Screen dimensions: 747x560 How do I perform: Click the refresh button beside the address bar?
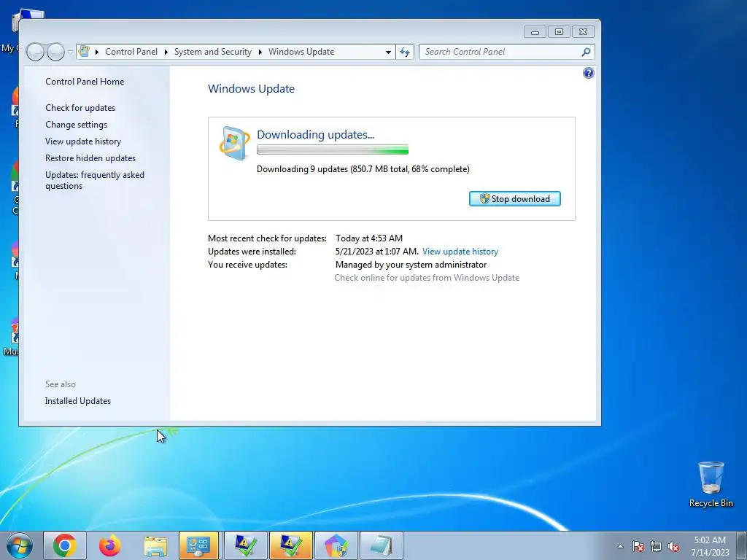click(x=405, y=52)
